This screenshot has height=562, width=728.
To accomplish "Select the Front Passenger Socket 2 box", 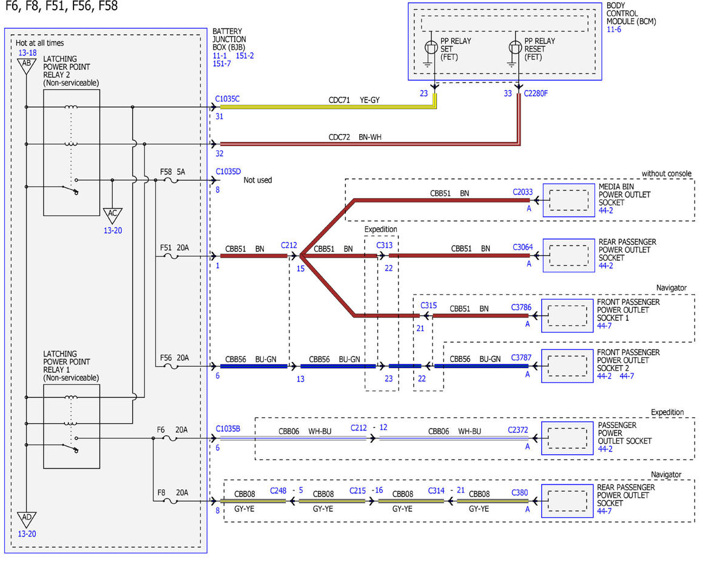I will click(568, 366).
